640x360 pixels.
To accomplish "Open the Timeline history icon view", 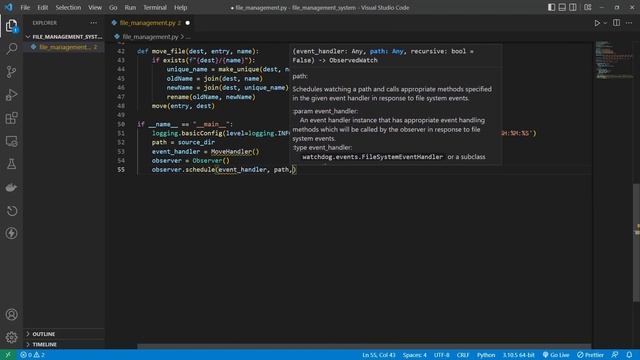I will point(11,211).
